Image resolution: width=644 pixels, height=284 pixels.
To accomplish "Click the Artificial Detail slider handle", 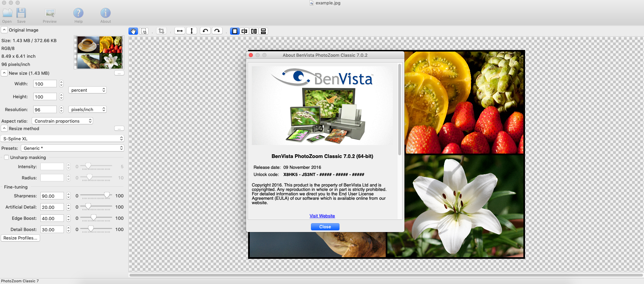I will point(88,206).
